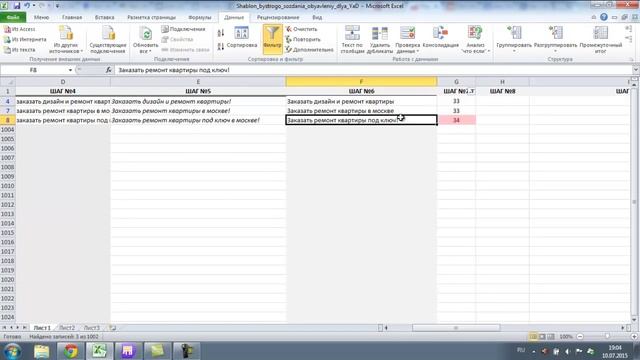Sort descending Z to A
The width and height of the screenshot is (640, 360).
(x=221, y=46)
